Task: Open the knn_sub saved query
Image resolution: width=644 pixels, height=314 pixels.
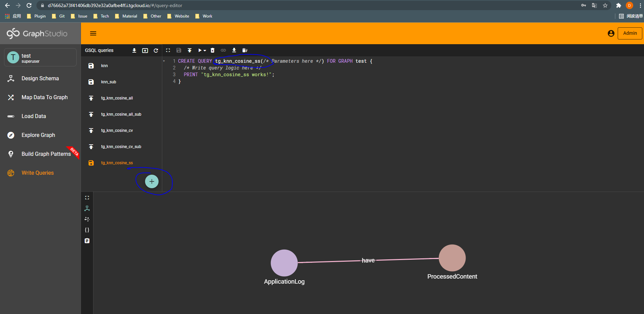Action: [x=109, y=82]
